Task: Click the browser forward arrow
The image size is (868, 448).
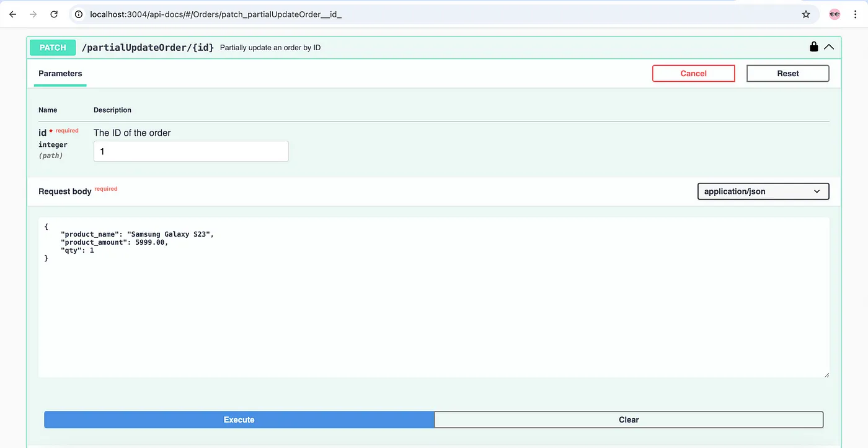Action: 33,14
